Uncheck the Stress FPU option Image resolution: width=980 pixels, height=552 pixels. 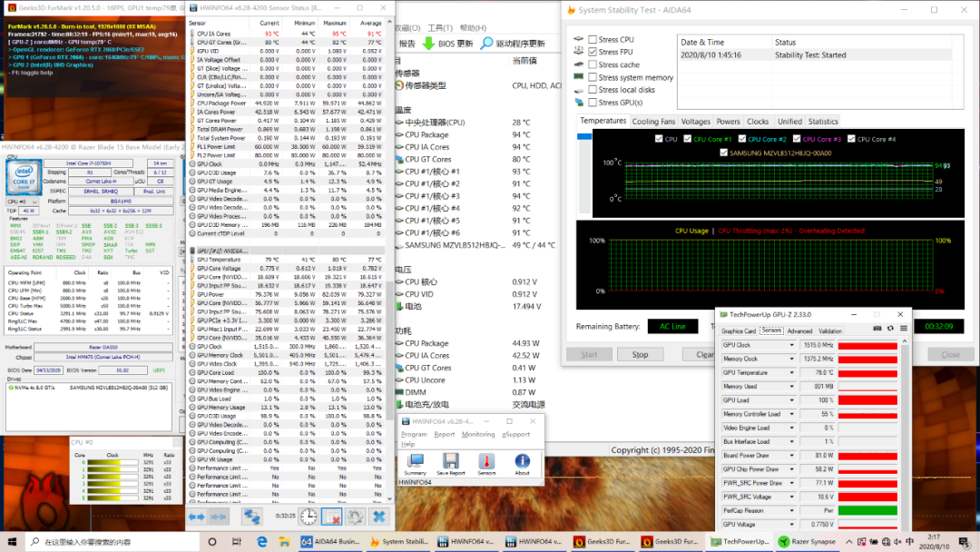pyautogui.click(x=593, y=53)
